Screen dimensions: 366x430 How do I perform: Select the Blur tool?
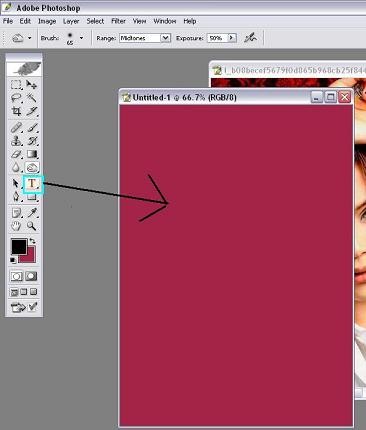click(16, 167)
